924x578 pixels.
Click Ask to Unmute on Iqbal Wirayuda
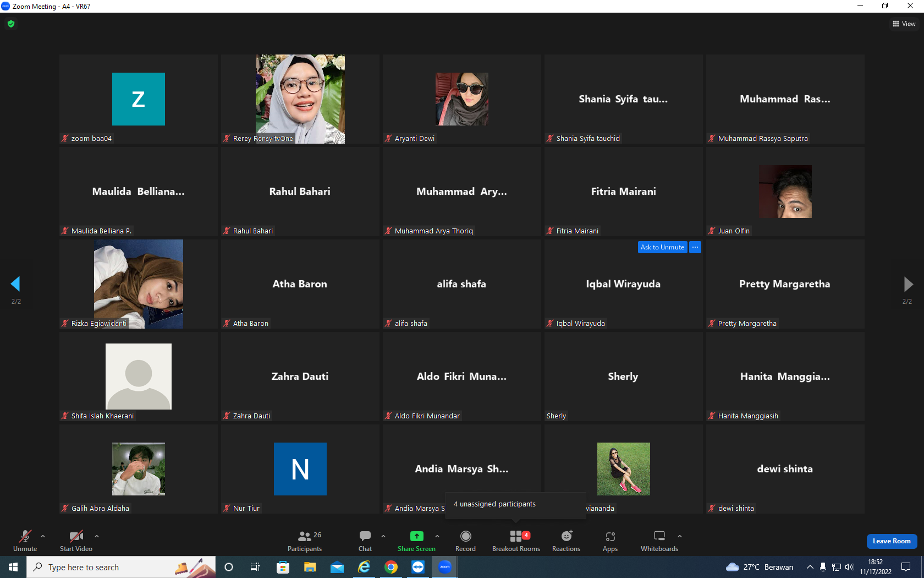pyautogui.click(x=662, y=247)
